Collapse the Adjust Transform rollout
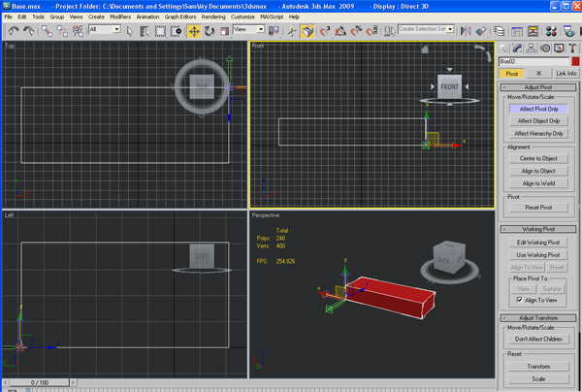The width and height of the screenshot is (582, 392). tap(538, 318)
